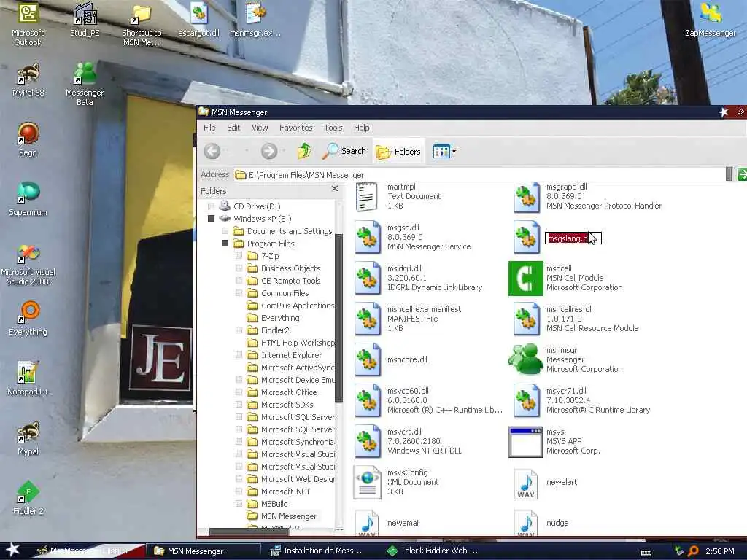This screenshot has height=560, width=747.
Task: Collapse the Program Files tree node
Action: 225,244
